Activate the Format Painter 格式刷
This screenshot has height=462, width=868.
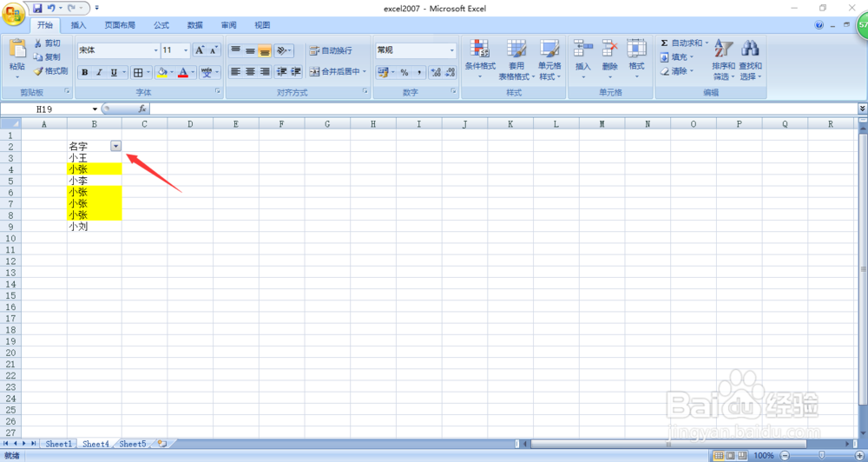50,71
